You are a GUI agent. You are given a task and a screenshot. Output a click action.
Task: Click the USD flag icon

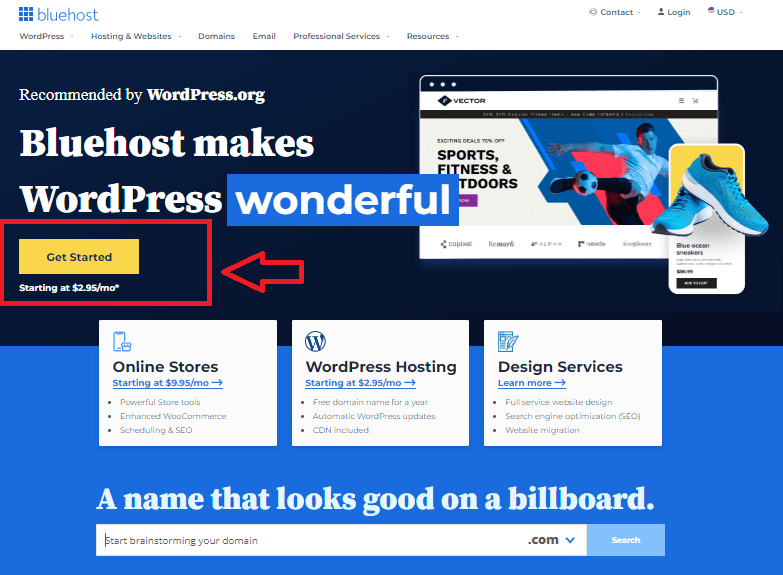(711, 10)
